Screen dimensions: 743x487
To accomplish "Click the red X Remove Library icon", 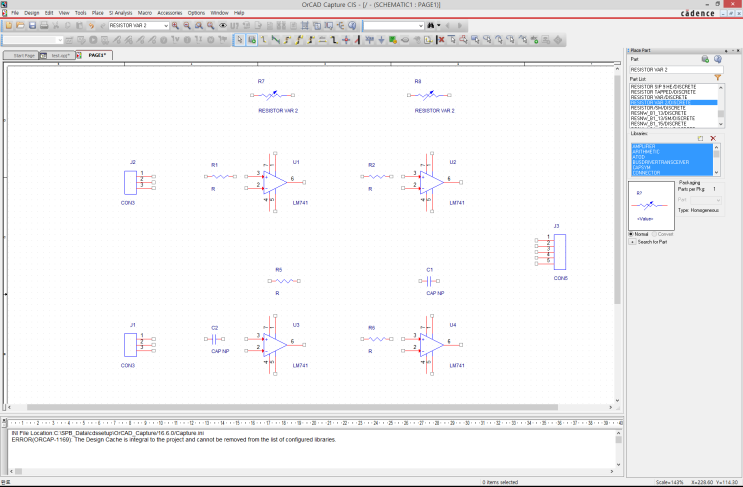I will (x=713, y=138).
